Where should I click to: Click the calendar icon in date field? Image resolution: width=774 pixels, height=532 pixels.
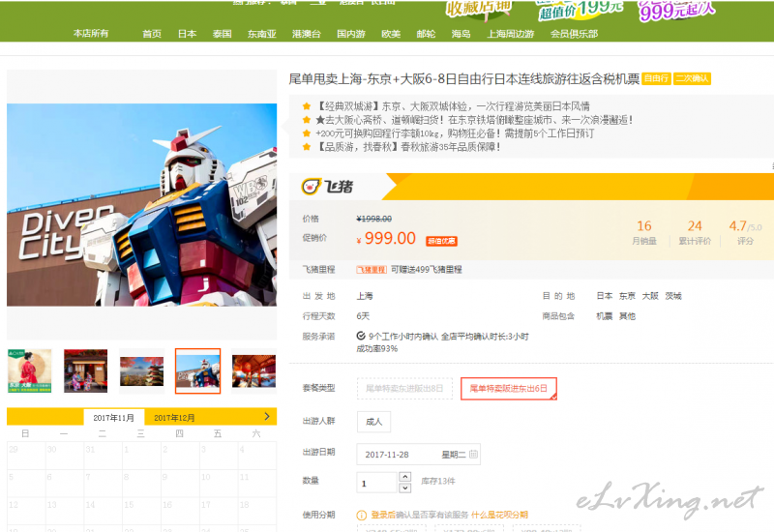point(473,454)
